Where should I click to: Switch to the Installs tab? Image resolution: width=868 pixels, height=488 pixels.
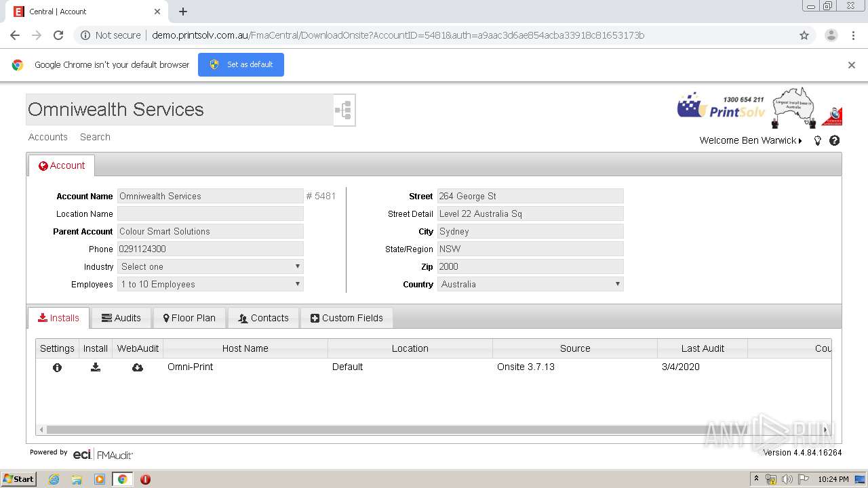click(59, 318)
